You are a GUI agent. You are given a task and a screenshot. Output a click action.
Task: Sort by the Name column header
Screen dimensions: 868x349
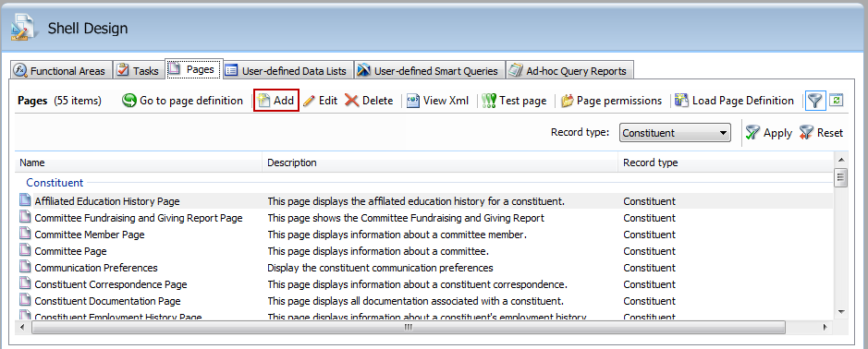(139, 162)
